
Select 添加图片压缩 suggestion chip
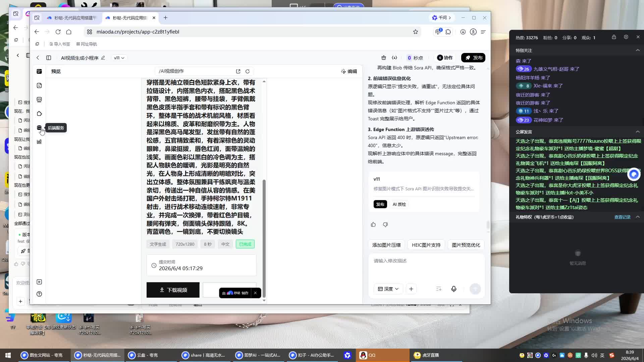pyautogui.click(x=386, y=245)
